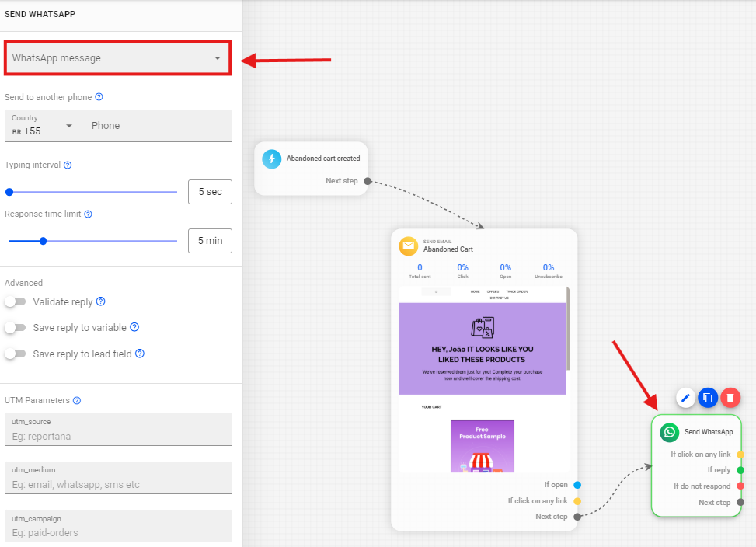Toggle Save reply to lead field
Viewport: 756px width, 547px height.
(15, 354)
